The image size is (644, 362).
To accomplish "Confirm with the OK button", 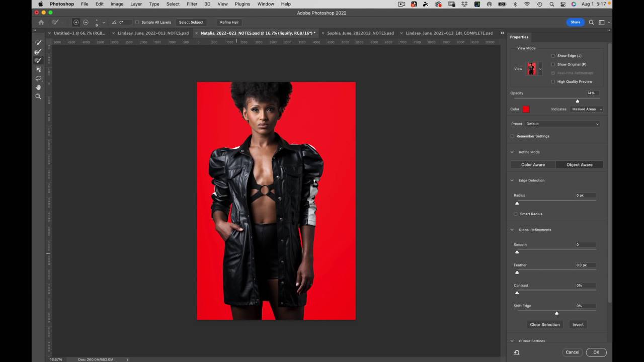I will click(596, 352).
